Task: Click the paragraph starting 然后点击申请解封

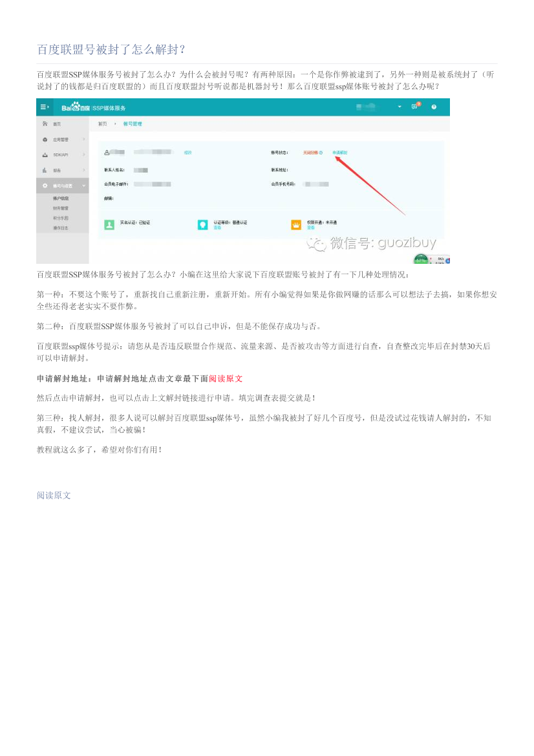Action: pyautogui.click(x=176, y=398)
